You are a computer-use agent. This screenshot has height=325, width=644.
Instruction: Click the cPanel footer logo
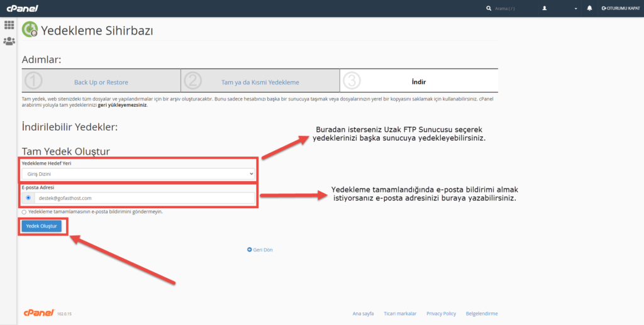(x=38, y=312)
